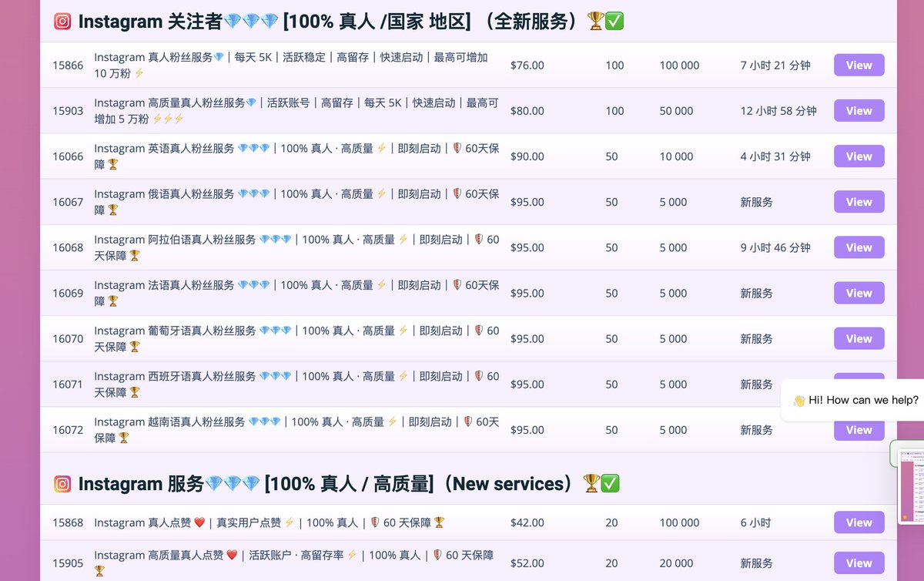Click the $95.00 price in row 16068
The height and width of the screenshot is (581, 924).
527,247
